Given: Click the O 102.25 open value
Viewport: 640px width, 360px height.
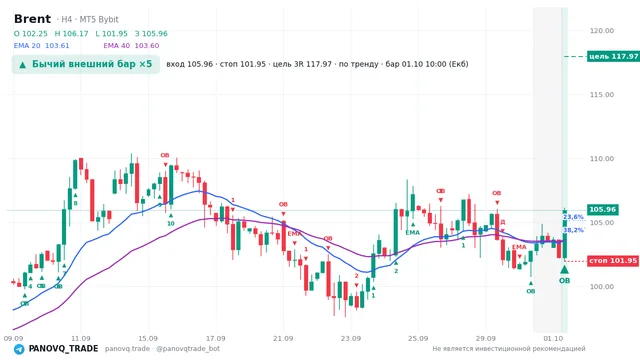Looking at the screenshot, I should tap(31, 34).
